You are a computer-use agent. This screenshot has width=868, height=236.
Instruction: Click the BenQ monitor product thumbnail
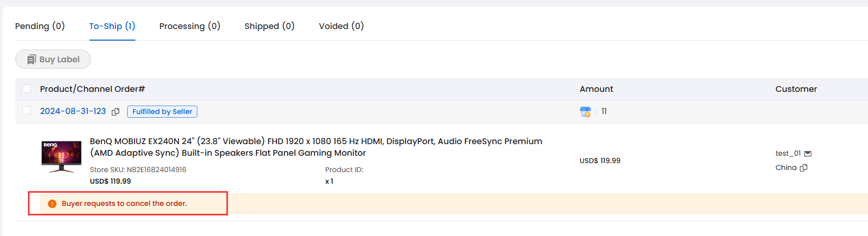coord(61,156)
